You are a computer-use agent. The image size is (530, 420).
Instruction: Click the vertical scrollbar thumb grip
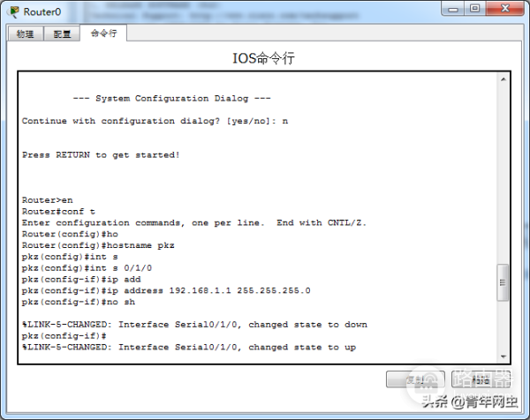(x=503, y=282)
